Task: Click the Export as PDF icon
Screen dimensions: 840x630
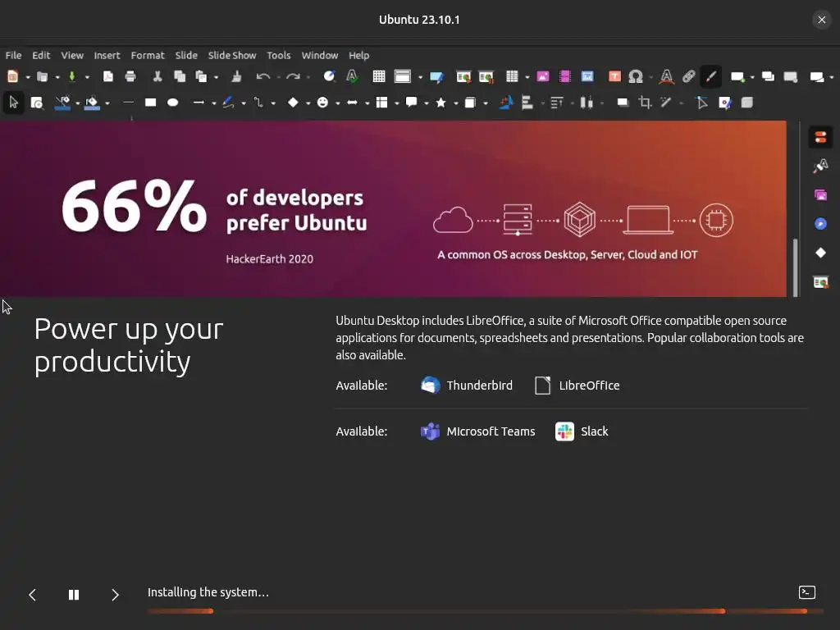Action: pyautogui.click(x=108, y=76)
